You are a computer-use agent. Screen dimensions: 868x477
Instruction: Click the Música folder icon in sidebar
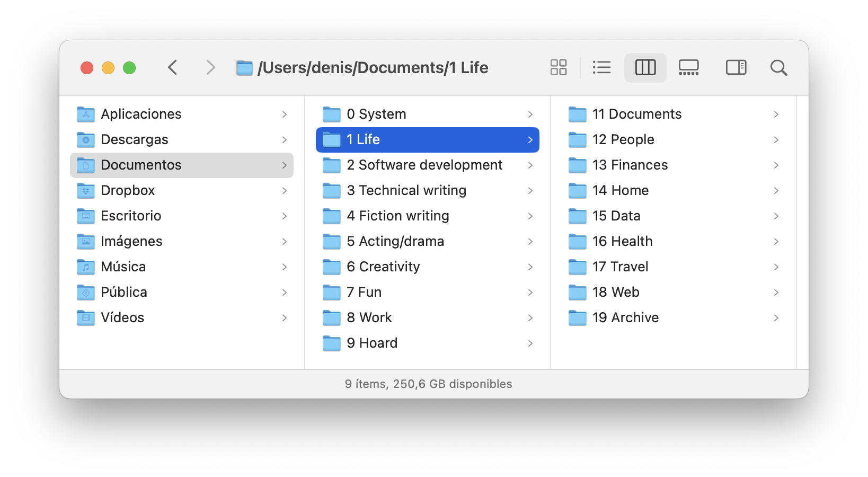click(86, 267)
